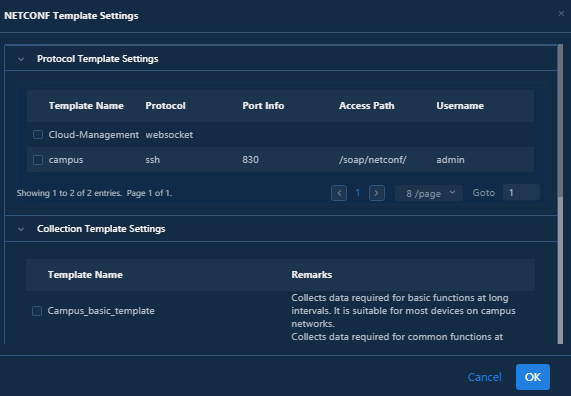
Task: Collapse the Protocol Template Settings section
Action: point(21,59)
